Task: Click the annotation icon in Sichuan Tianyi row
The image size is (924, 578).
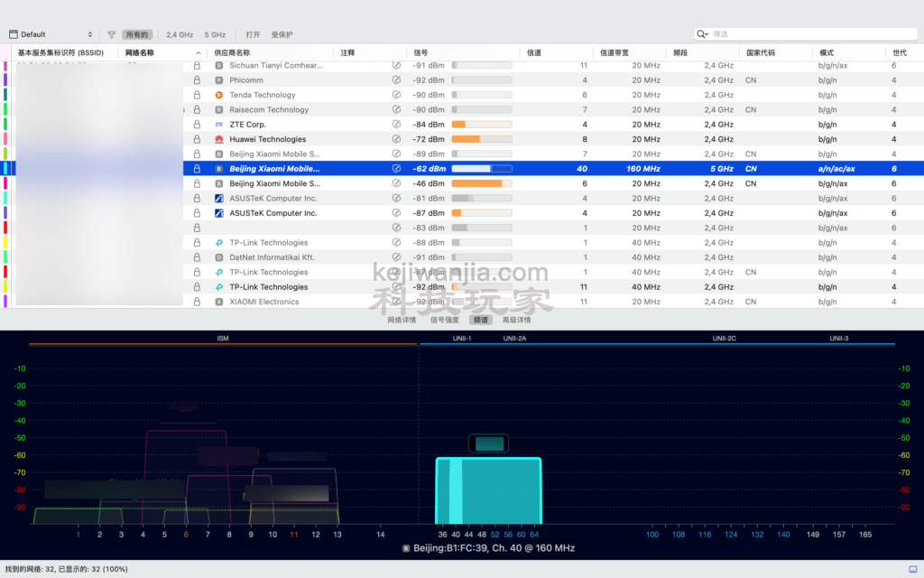Action: [x=397, y=65]
